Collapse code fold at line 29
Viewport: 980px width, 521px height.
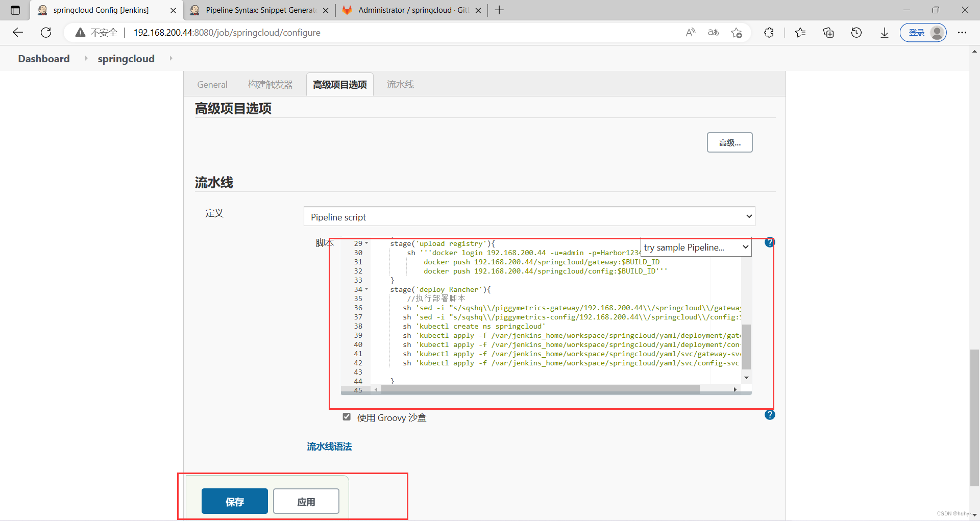pyautogui.click(x=366, y=243)
